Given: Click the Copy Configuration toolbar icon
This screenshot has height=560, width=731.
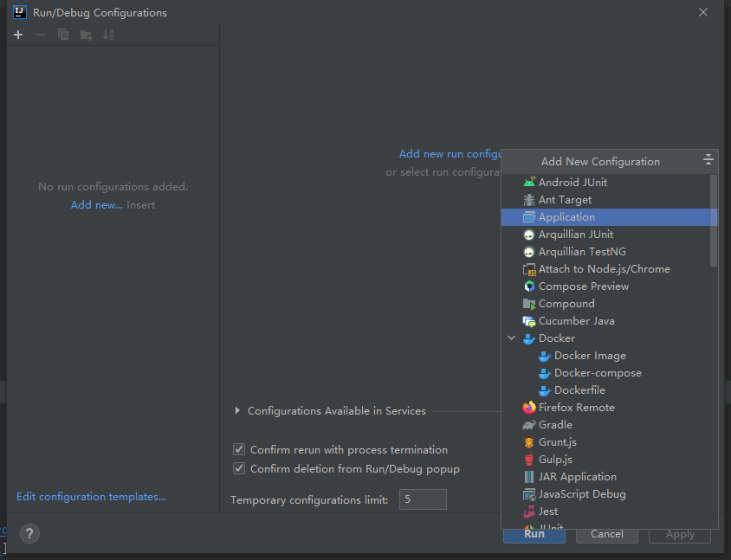Looking at the screenshot, I should point(63,35).
